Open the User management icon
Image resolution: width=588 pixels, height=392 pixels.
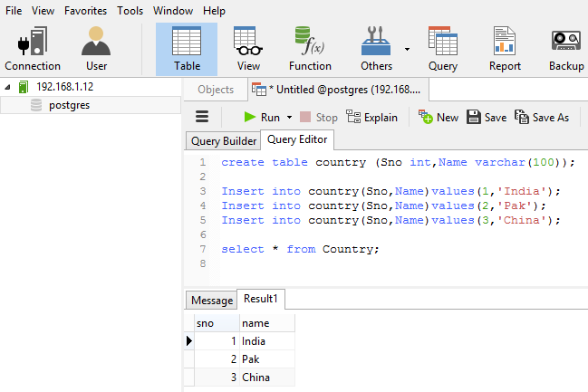(x=96, y=49)
